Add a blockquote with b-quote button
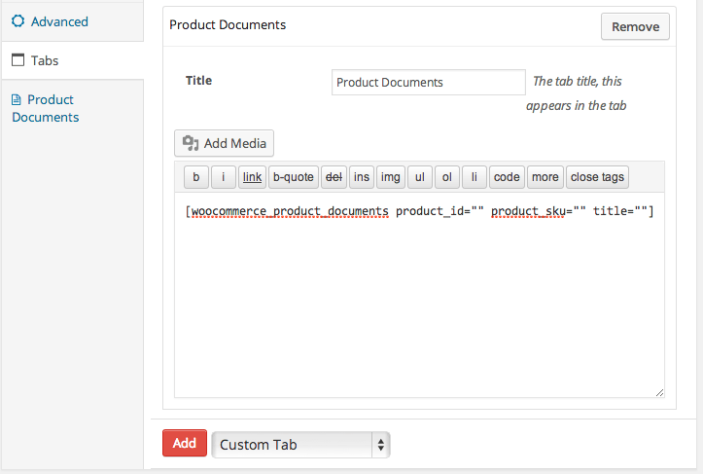Screen dimensions: 703x474 click(x=293, y=177)
